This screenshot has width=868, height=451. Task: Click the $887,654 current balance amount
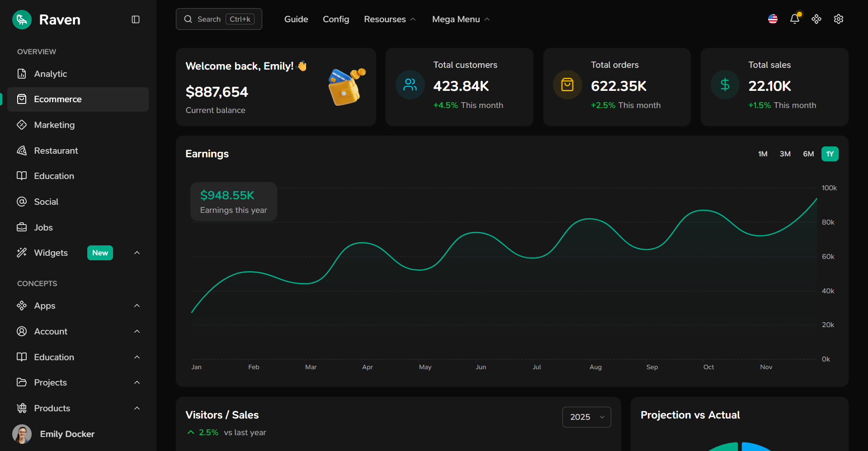tap(217, 92)
